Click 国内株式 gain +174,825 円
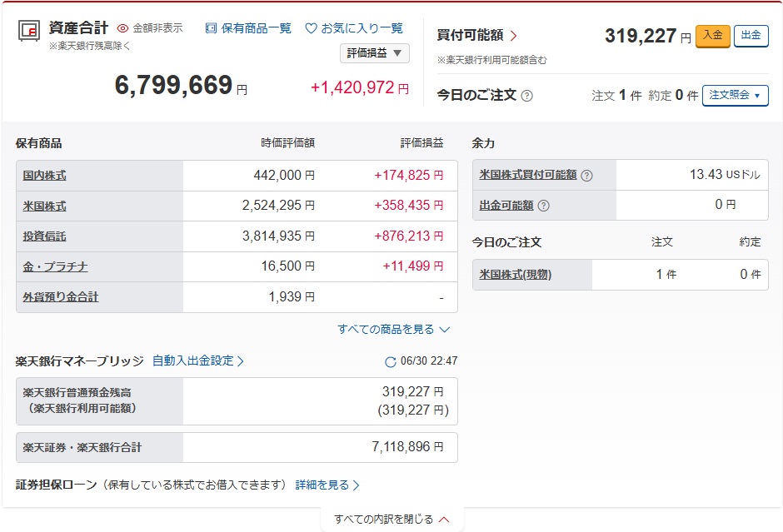The image size is (783, 532). 408,176
